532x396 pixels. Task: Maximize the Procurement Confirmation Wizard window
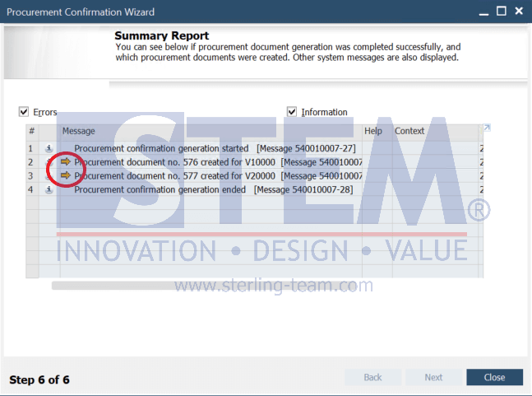pos(501,12)
